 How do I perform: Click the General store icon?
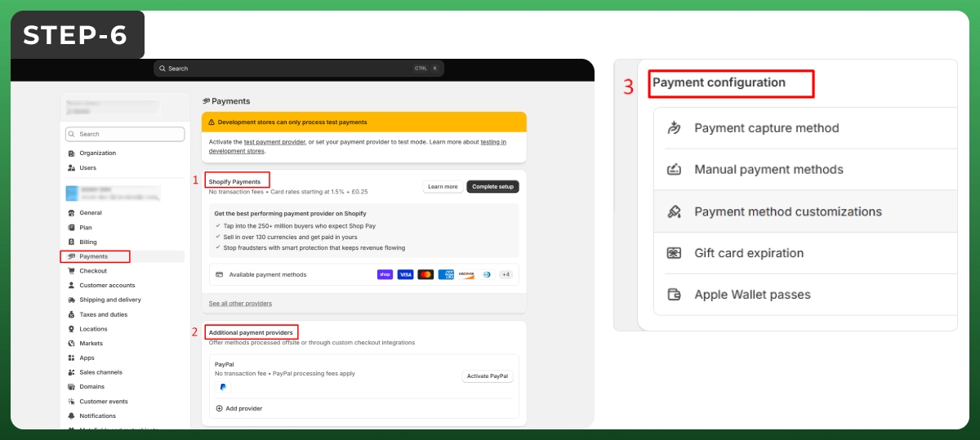72,213
